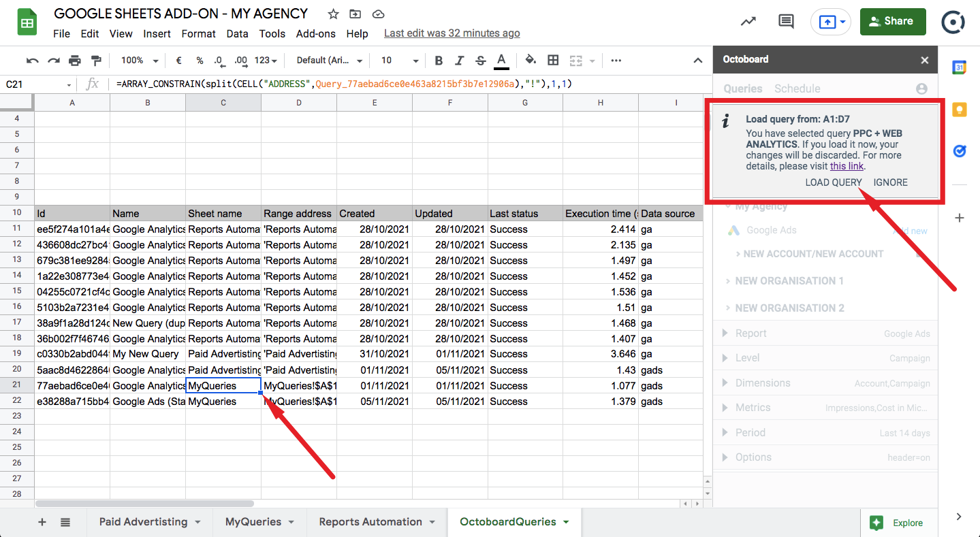
Task: Open the text color picker
Action: (502, 61)
